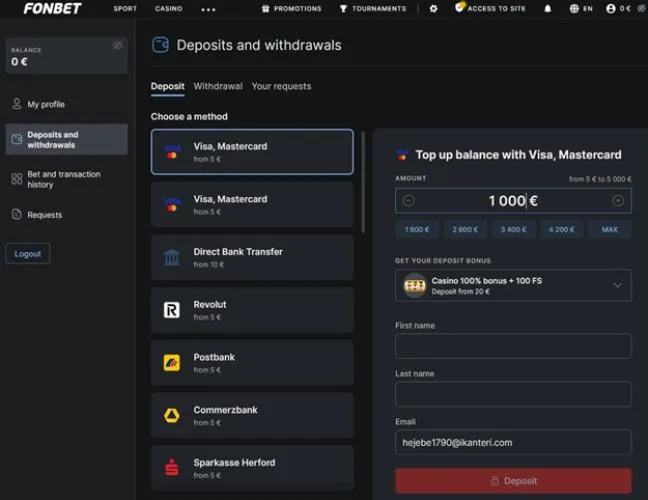
Task: Choose Commerzbank payment method
Action: pyautogui.click(x=252, y=415)
